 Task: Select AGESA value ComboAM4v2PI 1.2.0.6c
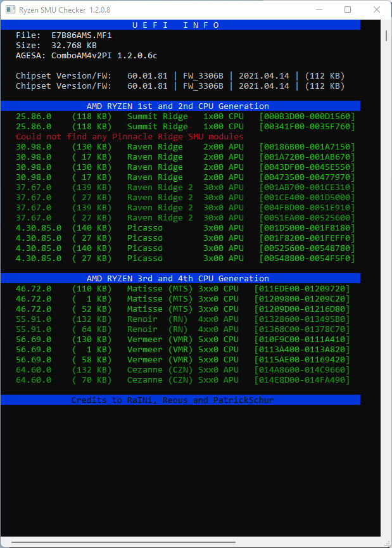point(104,56)
